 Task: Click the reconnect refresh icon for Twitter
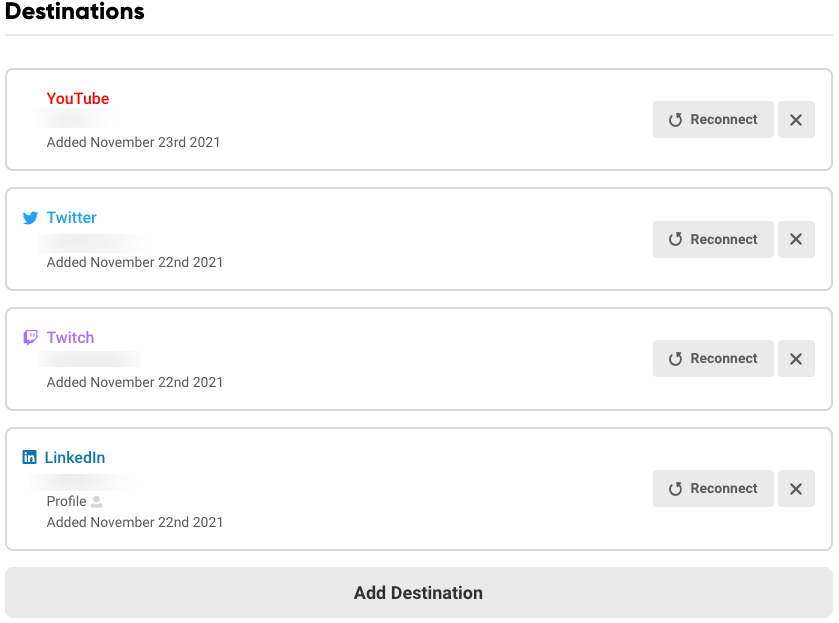pyautogui.click(x=674, y=239)
